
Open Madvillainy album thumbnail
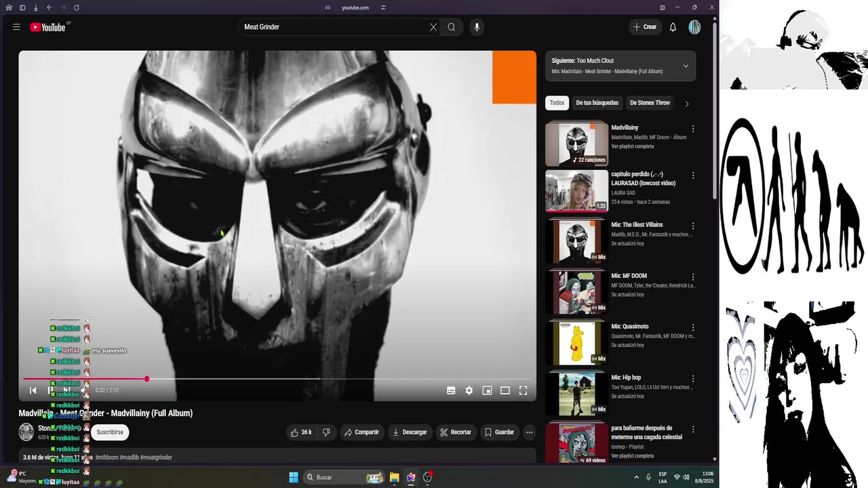[576, 144]
